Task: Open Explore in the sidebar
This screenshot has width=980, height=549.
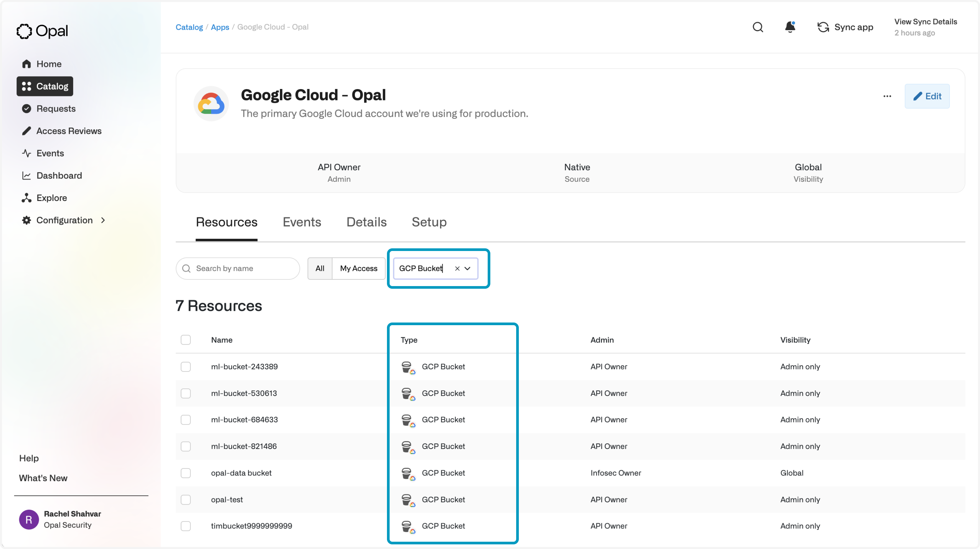Action: (52, 198)
